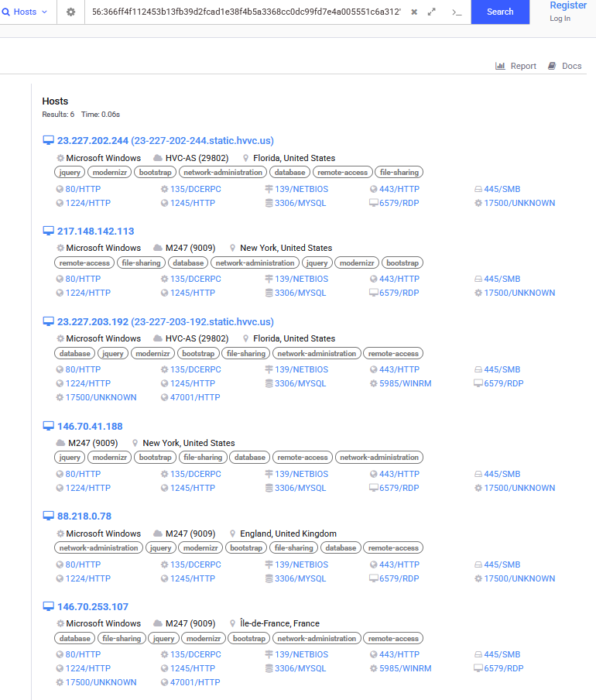Click the Report bar chart icon
Screen dimensions: 596x700
(500, 66)
